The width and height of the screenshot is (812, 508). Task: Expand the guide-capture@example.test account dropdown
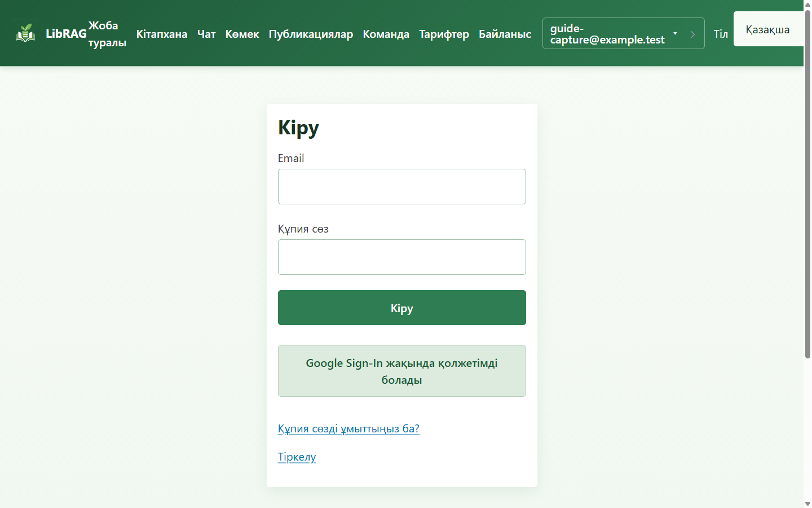tap(614, 33)
